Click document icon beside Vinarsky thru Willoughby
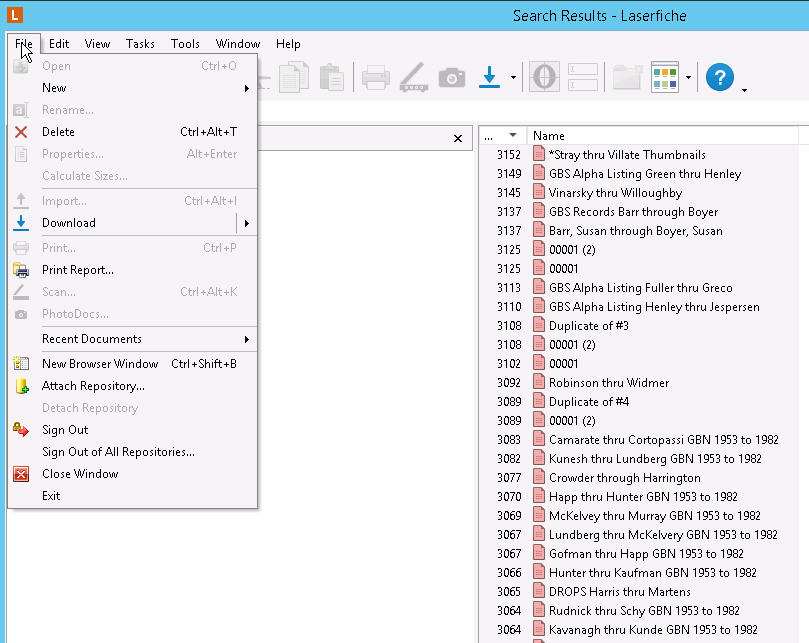809x643 pixels. 539,192
